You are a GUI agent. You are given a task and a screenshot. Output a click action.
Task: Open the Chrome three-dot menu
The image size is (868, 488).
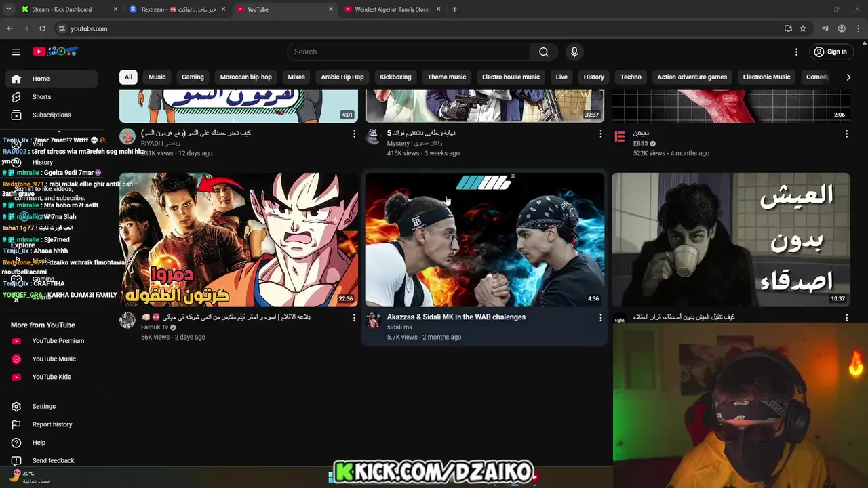(859, 28)
